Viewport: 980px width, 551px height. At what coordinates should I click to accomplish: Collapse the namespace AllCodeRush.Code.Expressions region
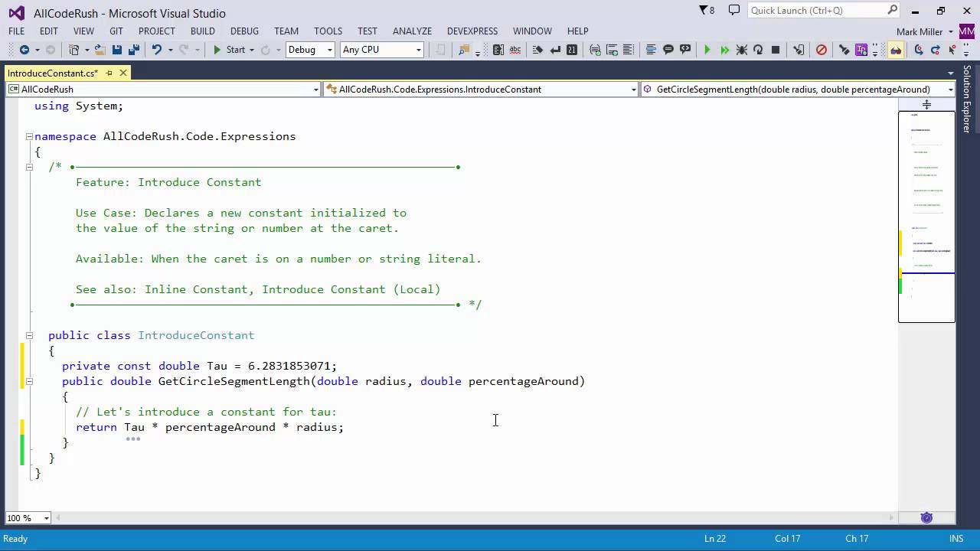coord(29,136)
